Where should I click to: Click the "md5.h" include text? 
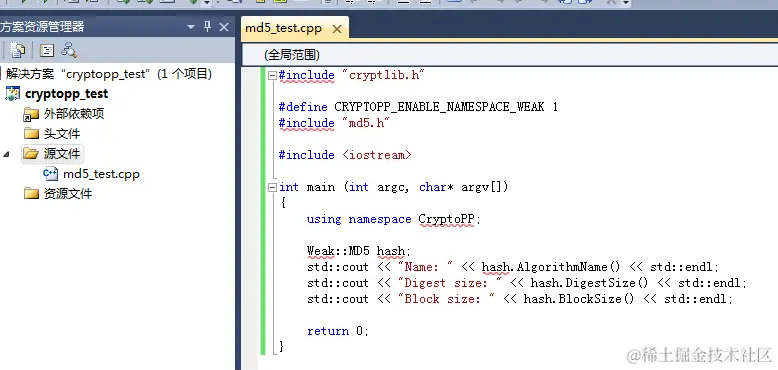(x=366, y=123)
